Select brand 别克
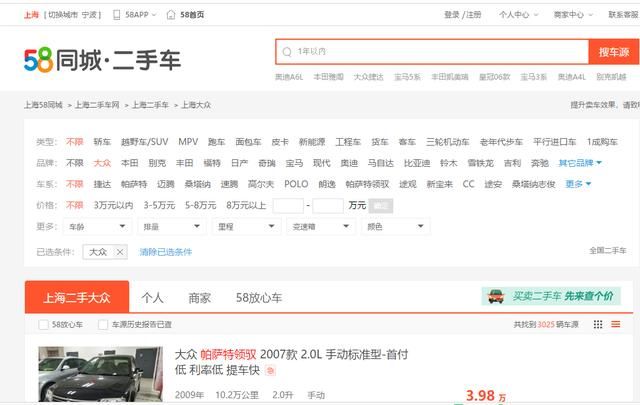Image resolution: width=640 pixels, height=405 pixels. [x=157, y=163]
